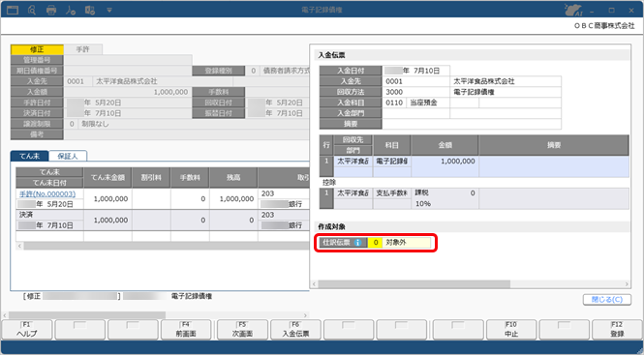The width and height of the screenshot is (644, 355).
Task: Click the 1,000,000 amount cell in row 1
Action: tap(445, 162)
